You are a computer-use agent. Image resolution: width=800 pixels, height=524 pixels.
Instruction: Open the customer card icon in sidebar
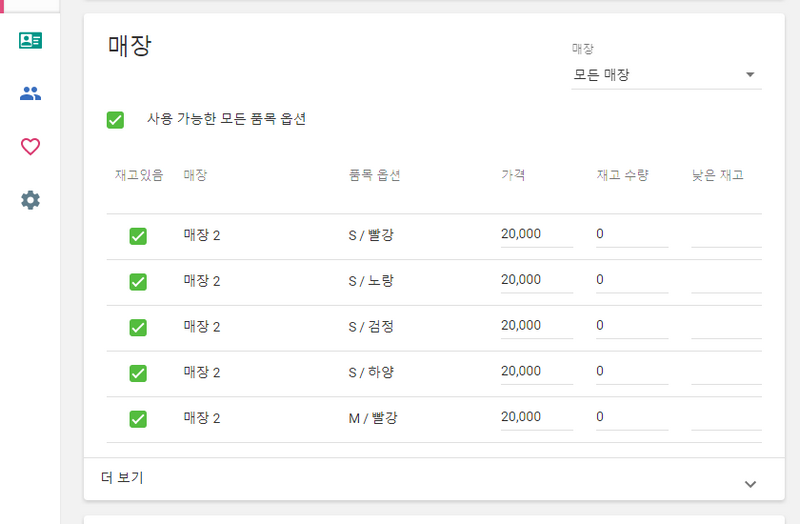coord(30,41)
